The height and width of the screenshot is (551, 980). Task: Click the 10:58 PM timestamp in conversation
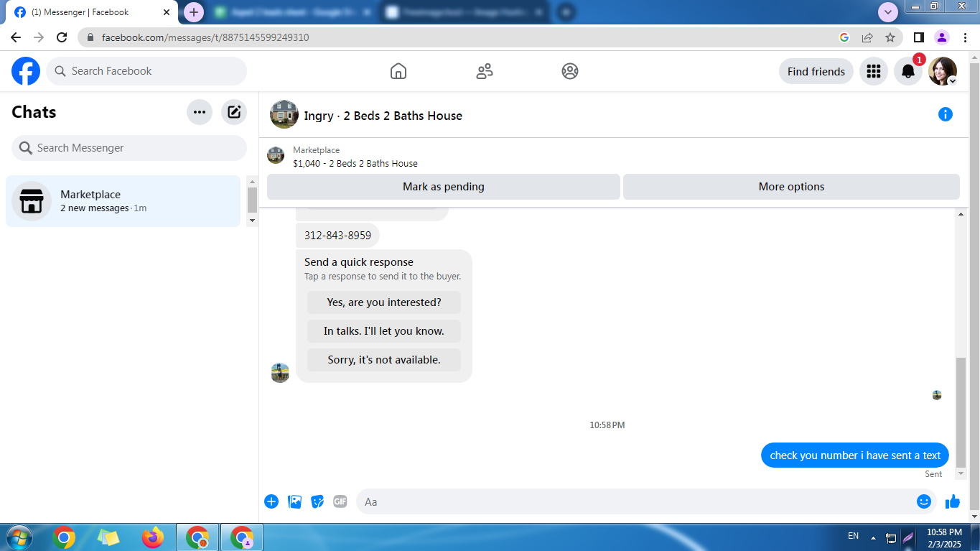[607, 425]
